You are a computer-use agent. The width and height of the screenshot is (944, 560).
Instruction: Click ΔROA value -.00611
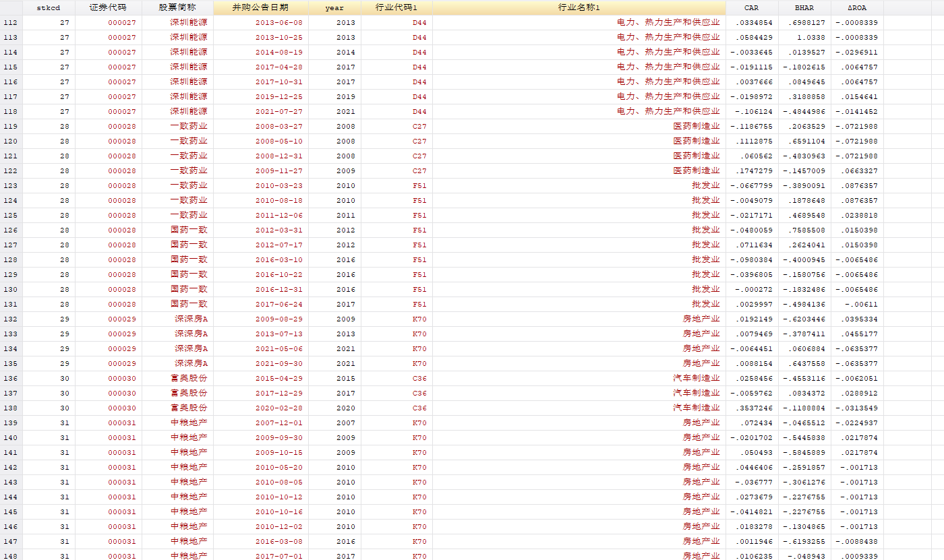coord(863,304)
